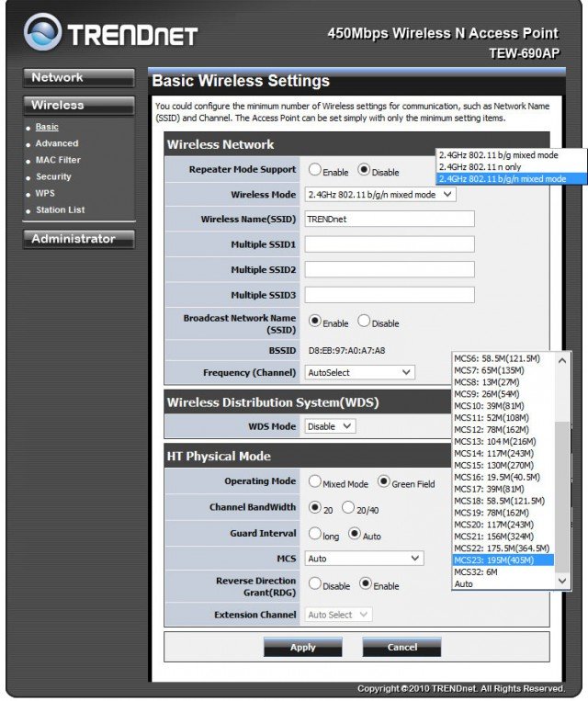Image resolution: width=588 pixels, height=701 pixels.
Task: Navigate to the Station List page
Action: click(61, 209)
